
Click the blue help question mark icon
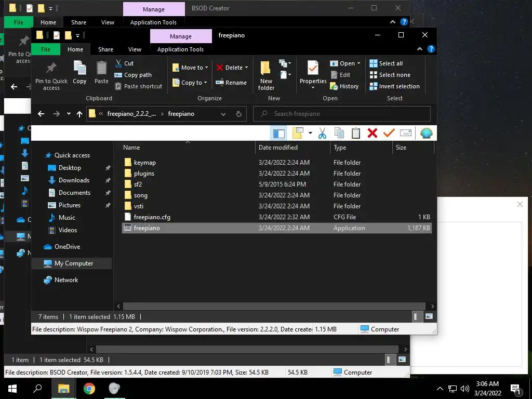pyautogui.click(x=431, y=49)
